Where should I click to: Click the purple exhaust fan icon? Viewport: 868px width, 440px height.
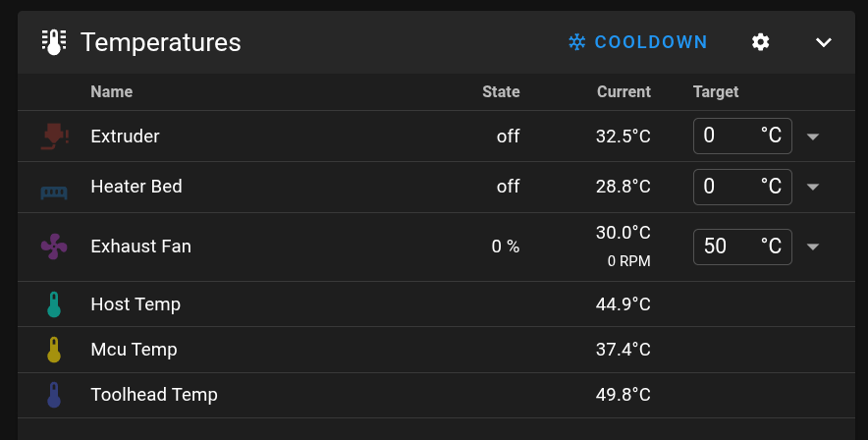(x=54, y=247)
